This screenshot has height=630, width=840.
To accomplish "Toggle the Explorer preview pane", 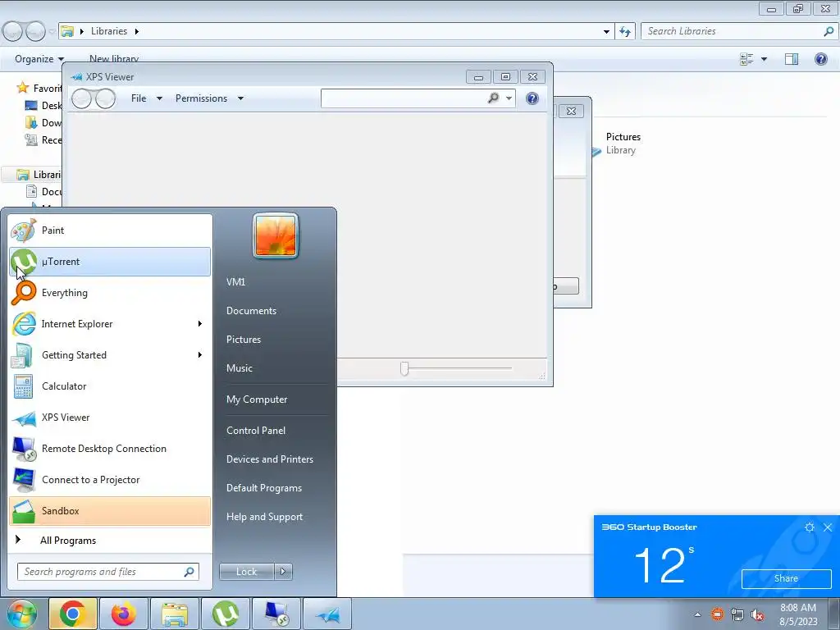I will (x=792, y=59).
